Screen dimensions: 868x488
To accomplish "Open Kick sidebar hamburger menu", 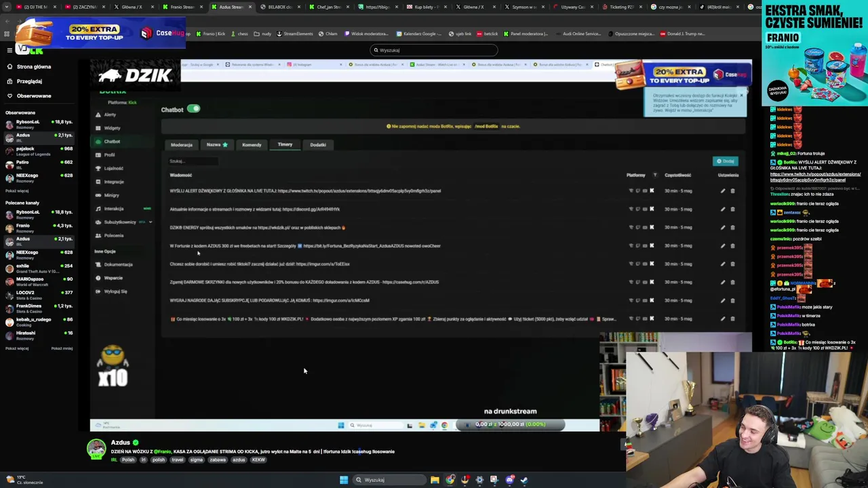I will click(9, 50).
